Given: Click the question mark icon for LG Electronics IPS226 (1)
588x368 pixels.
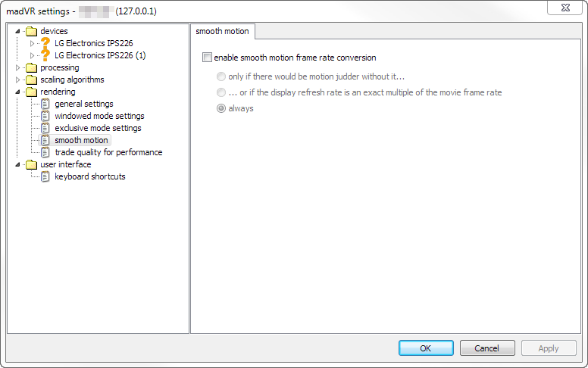Looking at the screenshot, I should (45, 55).
